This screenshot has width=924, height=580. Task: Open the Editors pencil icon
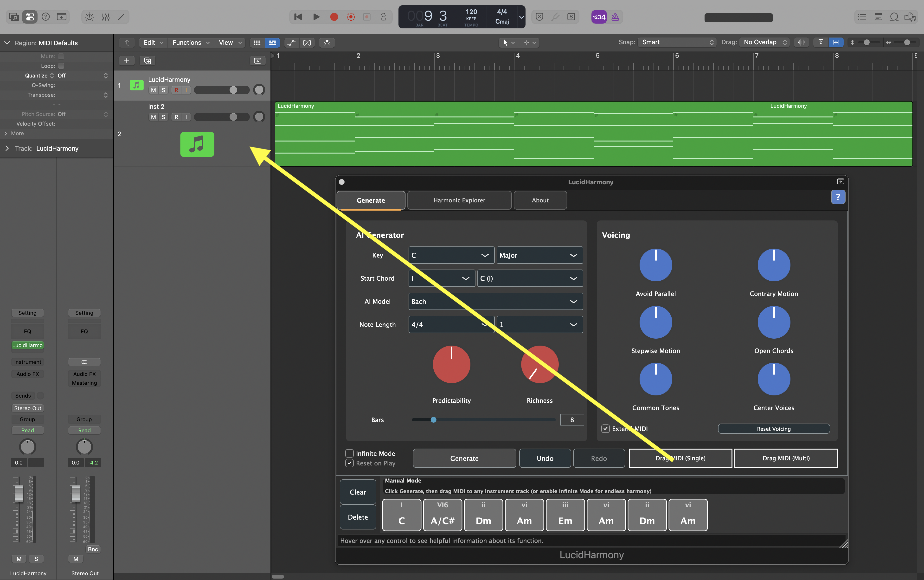pyautogui.click(x=121, y=17)
